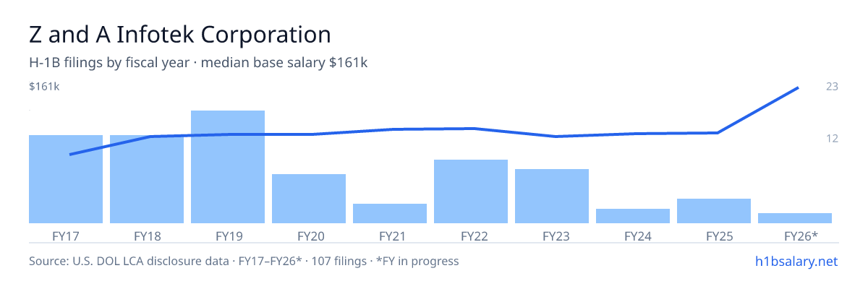This screenshot has height=289, width=868.
Task: Select the FY18 filings bar
Action: point(147,179)
